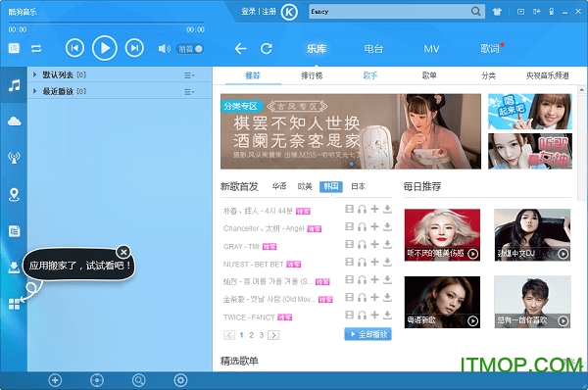Click the skin shirt icon in title bar

point(497,12)
